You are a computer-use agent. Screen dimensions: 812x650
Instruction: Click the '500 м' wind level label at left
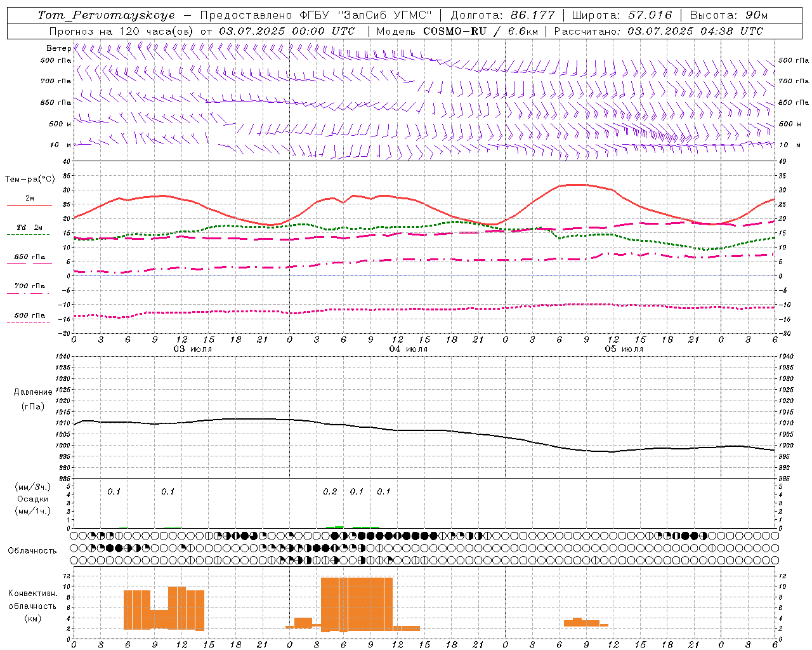click(x=60, y=124)
